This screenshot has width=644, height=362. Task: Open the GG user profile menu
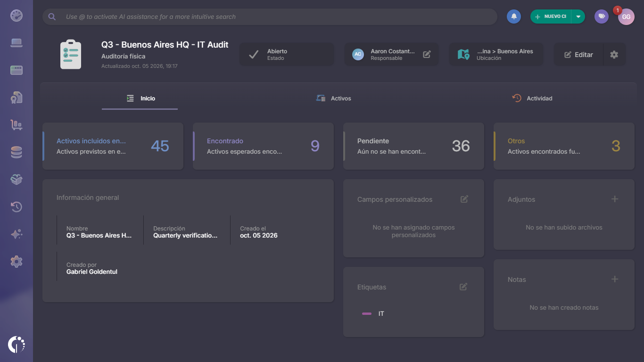click(626, 16)
